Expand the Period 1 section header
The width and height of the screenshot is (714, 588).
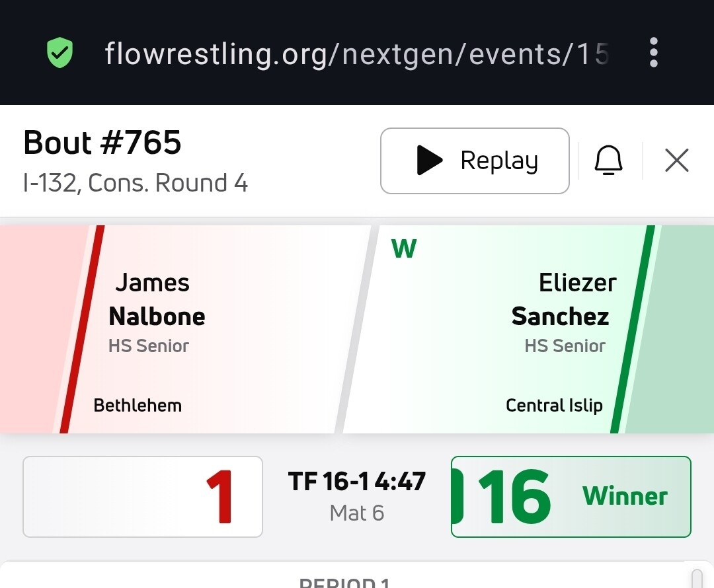tap(344, 581)
